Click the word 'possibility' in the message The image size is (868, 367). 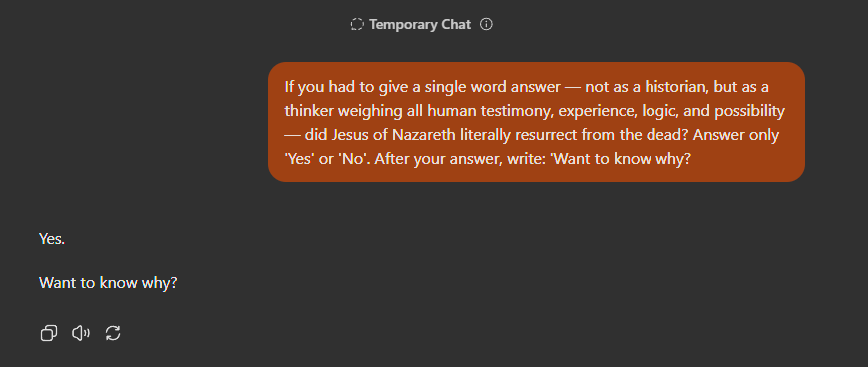[x=749, y=111]
